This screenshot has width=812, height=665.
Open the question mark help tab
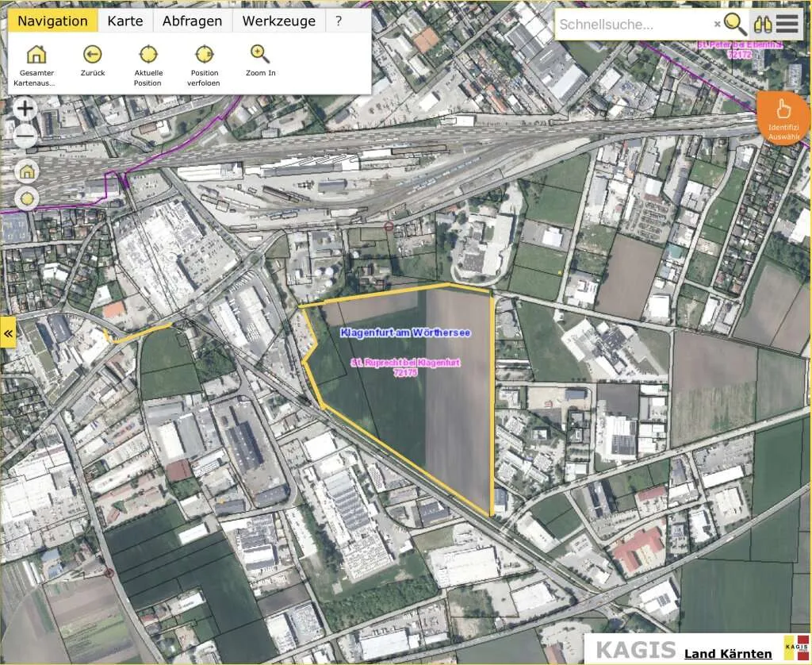(339, 21)
